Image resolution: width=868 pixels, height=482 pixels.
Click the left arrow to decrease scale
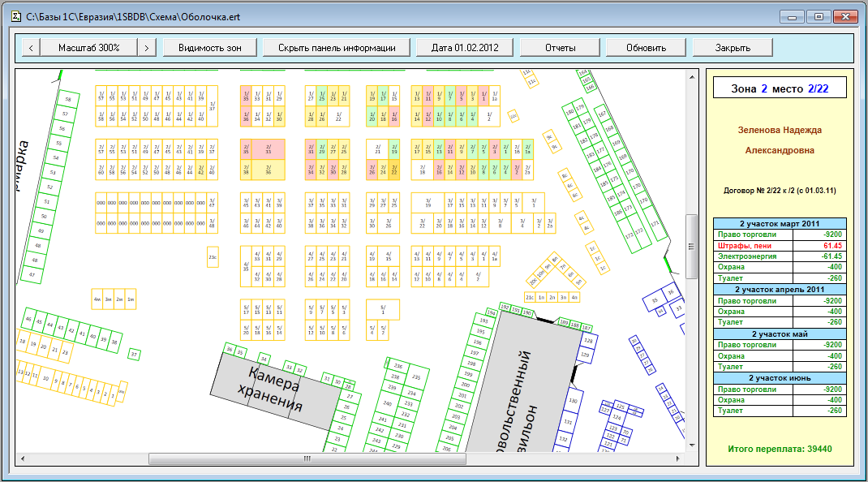(x=30, y=48)
